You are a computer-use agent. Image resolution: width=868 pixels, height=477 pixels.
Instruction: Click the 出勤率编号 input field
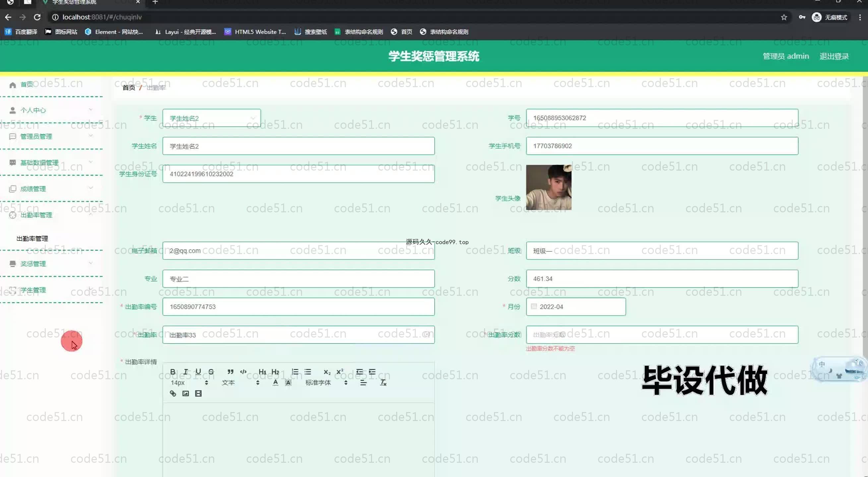[298, 307]
